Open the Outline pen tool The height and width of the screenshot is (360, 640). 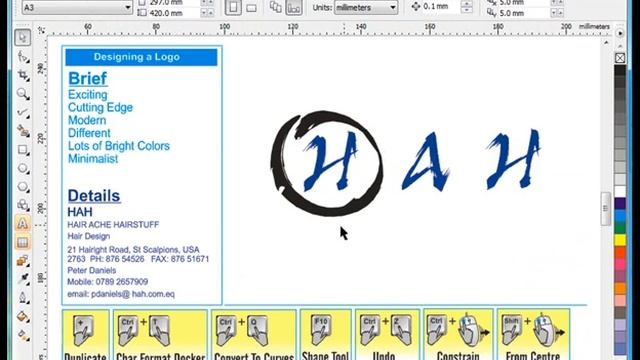pos(23,298)
